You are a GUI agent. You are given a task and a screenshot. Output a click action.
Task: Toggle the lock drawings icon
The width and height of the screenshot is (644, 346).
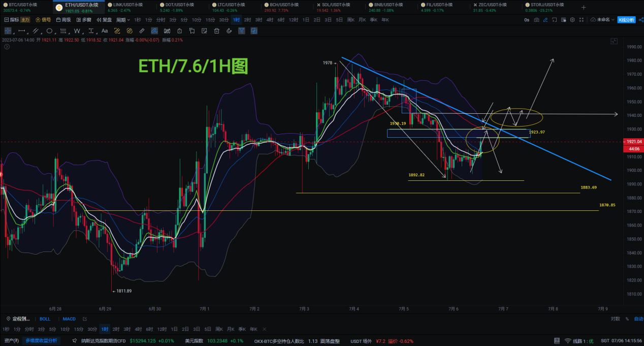click(179, 31)
